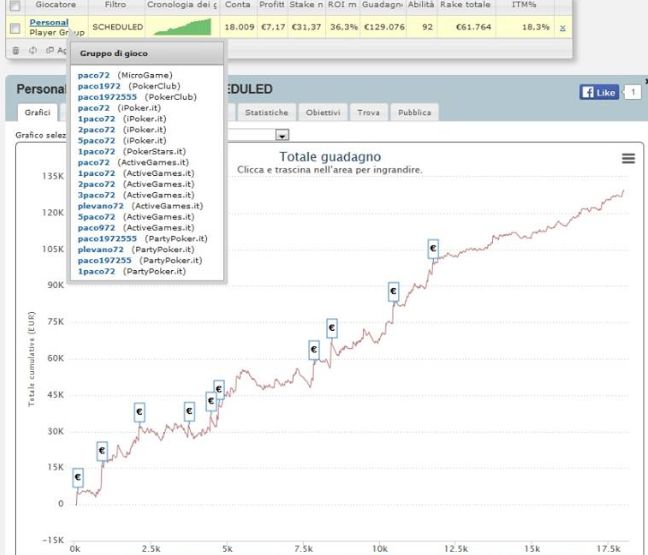Click the trash icon below the player table
This screenshot has height=555, width=648.
16,50
